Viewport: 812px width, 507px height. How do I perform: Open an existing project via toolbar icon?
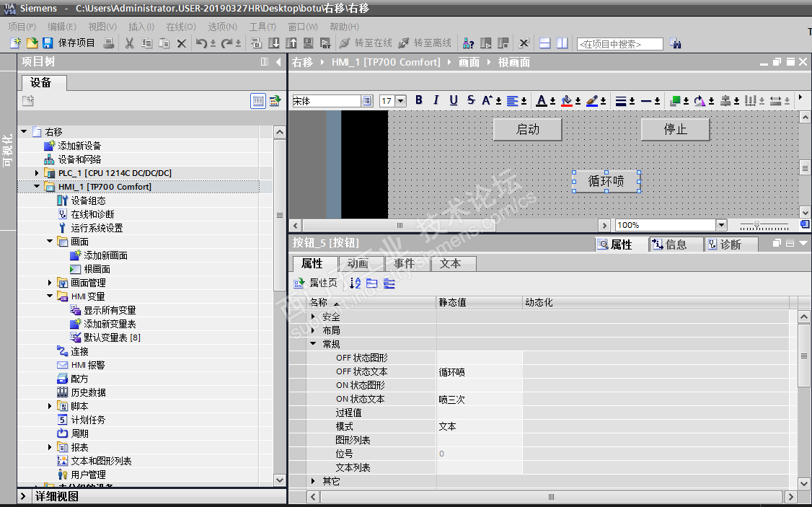pos(32,43)
